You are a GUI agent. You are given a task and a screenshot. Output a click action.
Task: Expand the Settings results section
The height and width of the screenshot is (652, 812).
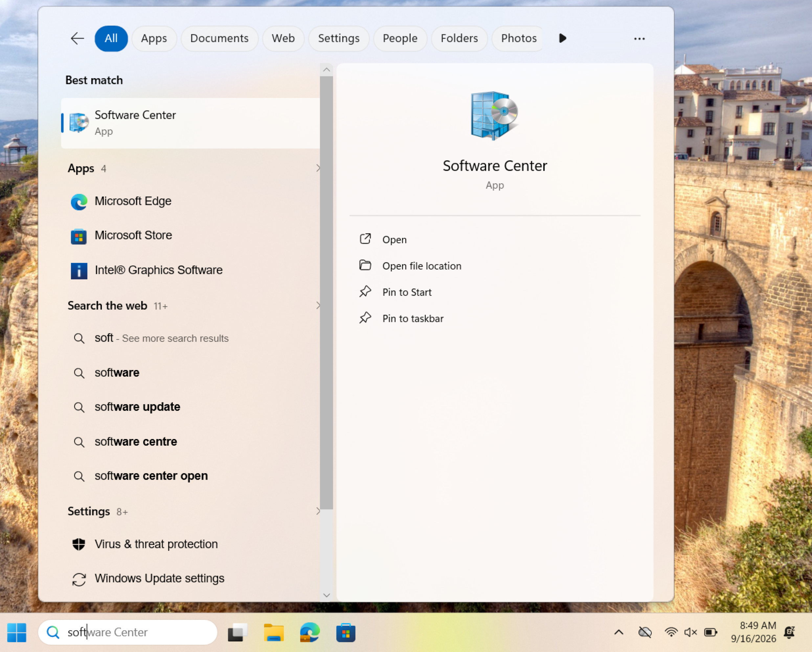(x=318, y=511)
